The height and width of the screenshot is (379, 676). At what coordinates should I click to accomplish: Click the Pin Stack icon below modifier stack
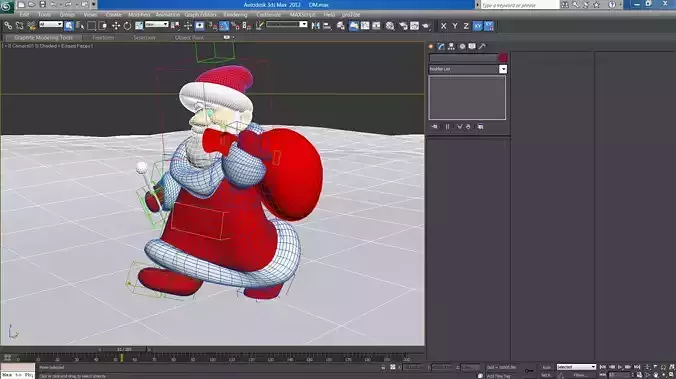(434, 126)
